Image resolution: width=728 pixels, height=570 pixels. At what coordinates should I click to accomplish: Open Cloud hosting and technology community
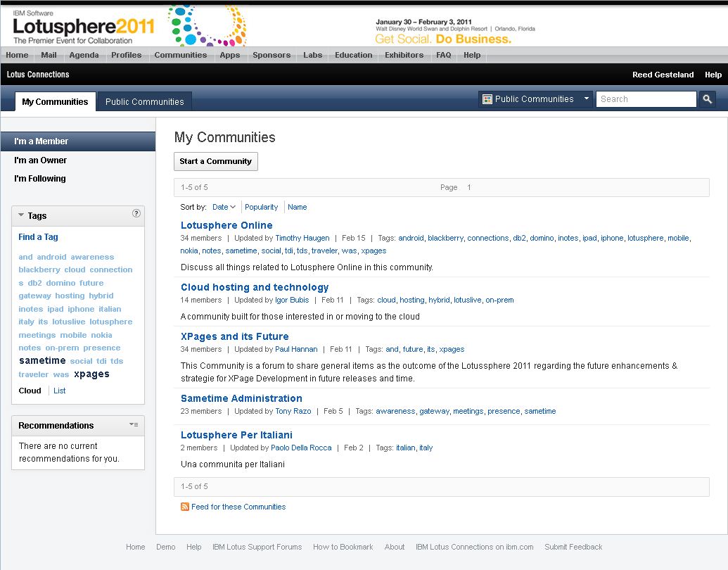(255, 288)
